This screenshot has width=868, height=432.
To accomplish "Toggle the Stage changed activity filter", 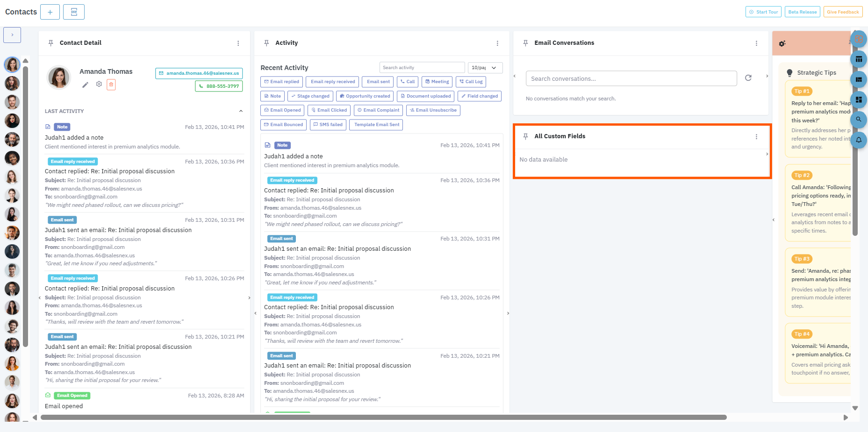I will pyautogui.click(x=310, y=96).
